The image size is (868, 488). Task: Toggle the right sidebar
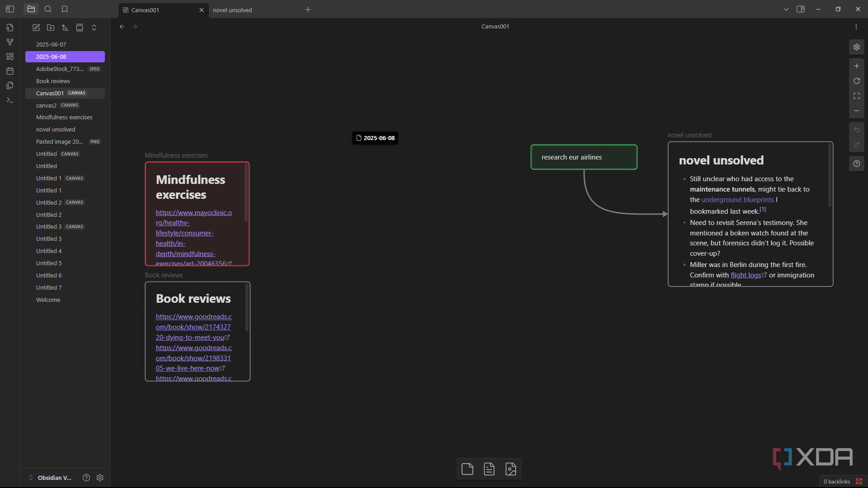pos(801,9)
